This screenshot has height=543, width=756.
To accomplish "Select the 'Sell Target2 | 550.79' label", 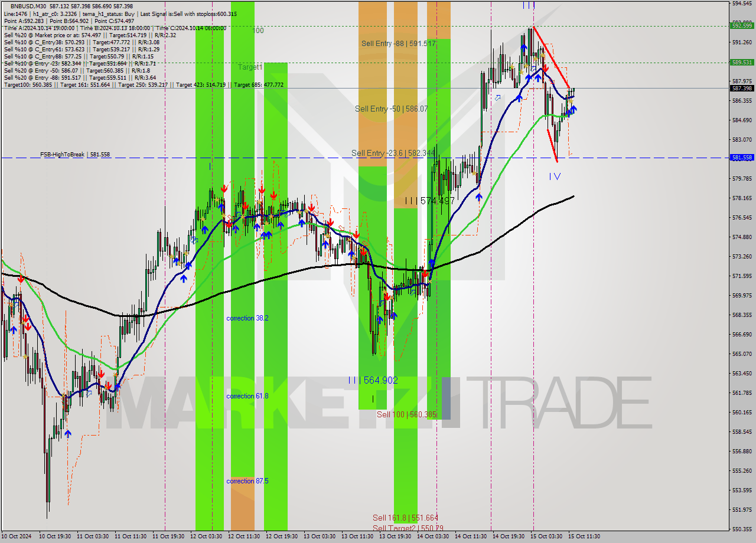I will pos(408,528).
